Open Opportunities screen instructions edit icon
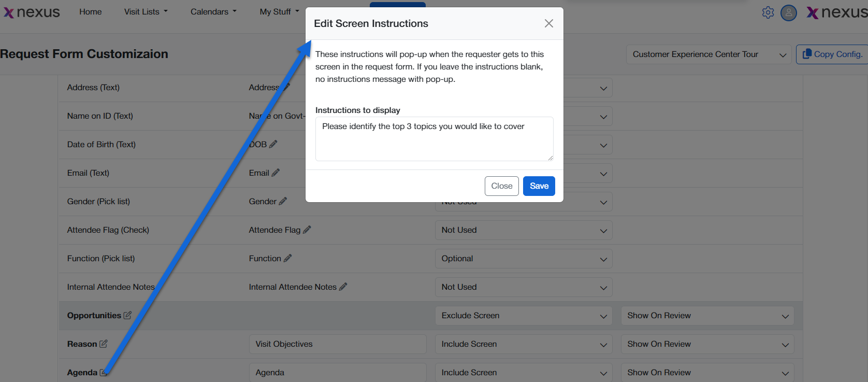The height and width of the screenshot is (382, 868). pyautogui.click(x=127, y=315)
